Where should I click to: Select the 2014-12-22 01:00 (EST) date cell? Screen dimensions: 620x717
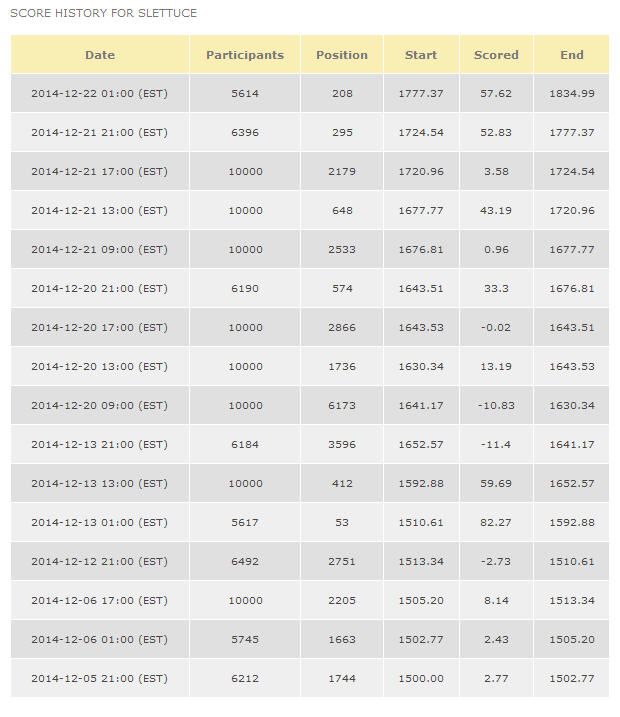pyautogui.click(x=99, y=93)
